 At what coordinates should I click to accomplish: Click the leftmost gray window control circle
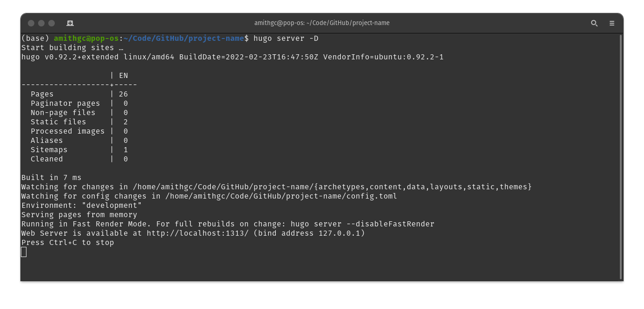coord(31,23)
